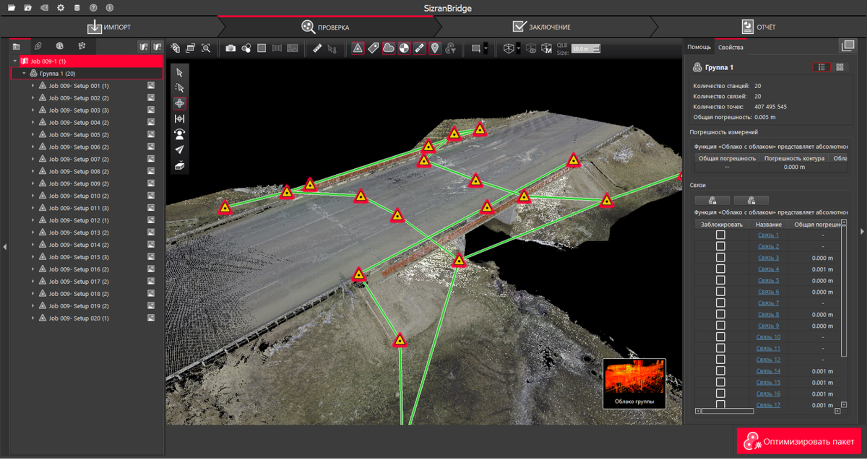The height and width of the screenshot is (459, 868).
Task: Collapse right panel with side arrow
Action: (862, 231)
